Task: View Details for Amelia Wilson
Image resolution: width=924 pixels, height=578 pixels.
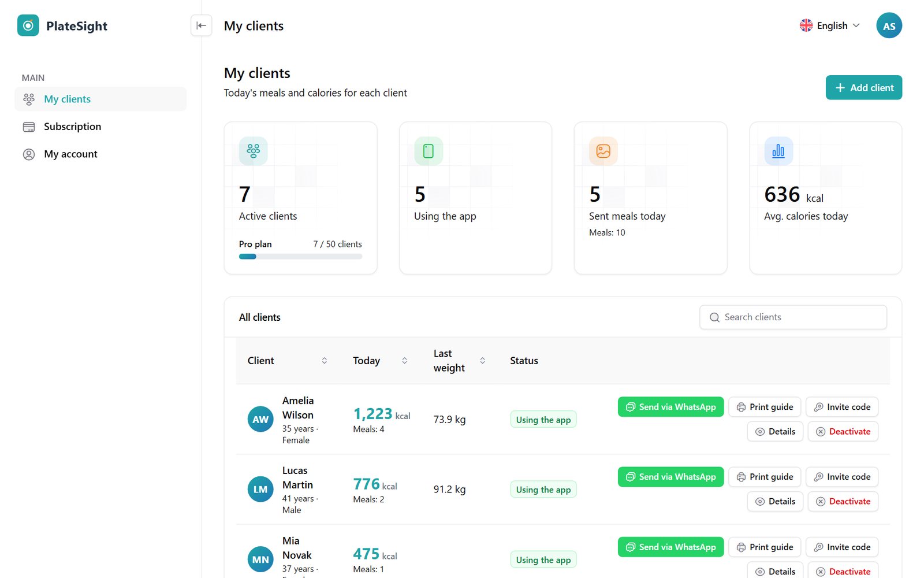Action: click(775, 432)
